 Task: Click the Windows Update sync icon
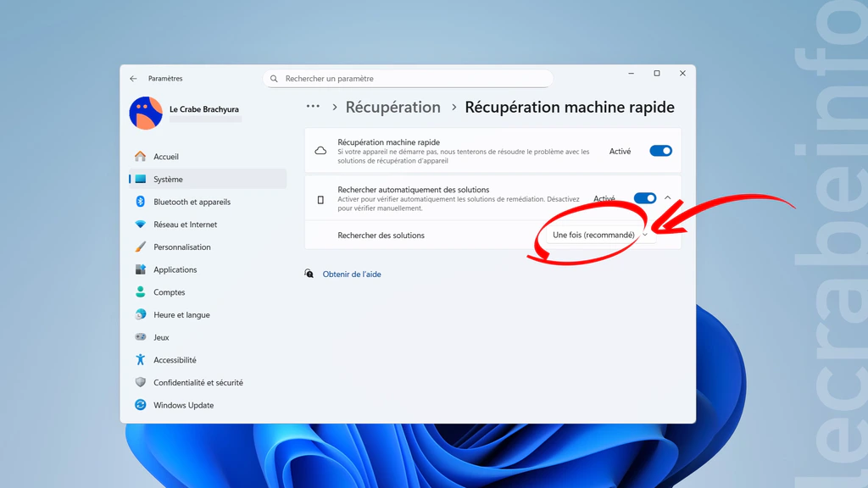click(x=141, y=405)
